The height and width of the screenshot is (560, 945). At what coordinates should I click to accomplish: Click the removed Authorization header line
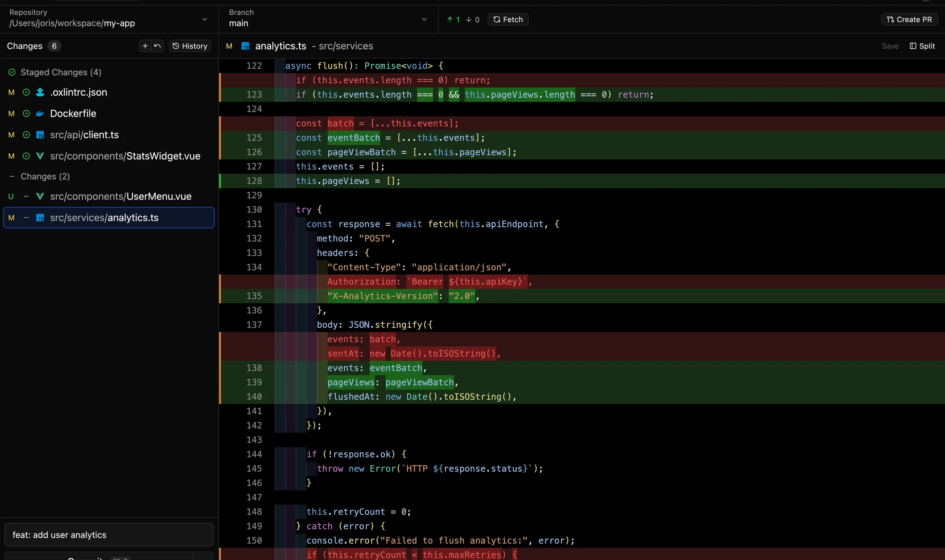tap(582, 282)
